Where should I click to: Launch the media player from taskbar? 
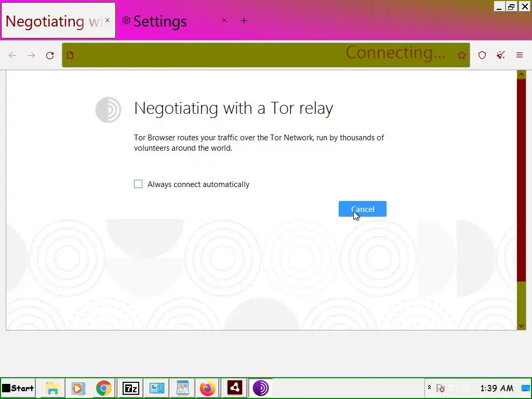coord(78,388)
